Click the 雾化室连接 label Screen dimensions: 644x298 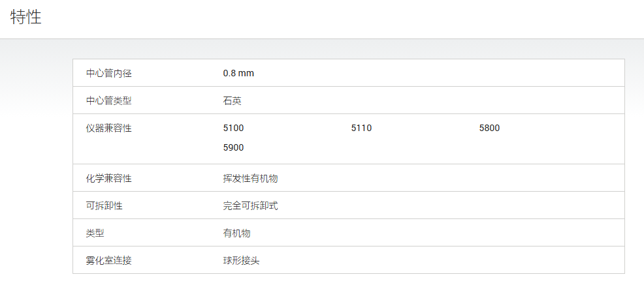tap(109, 260)
